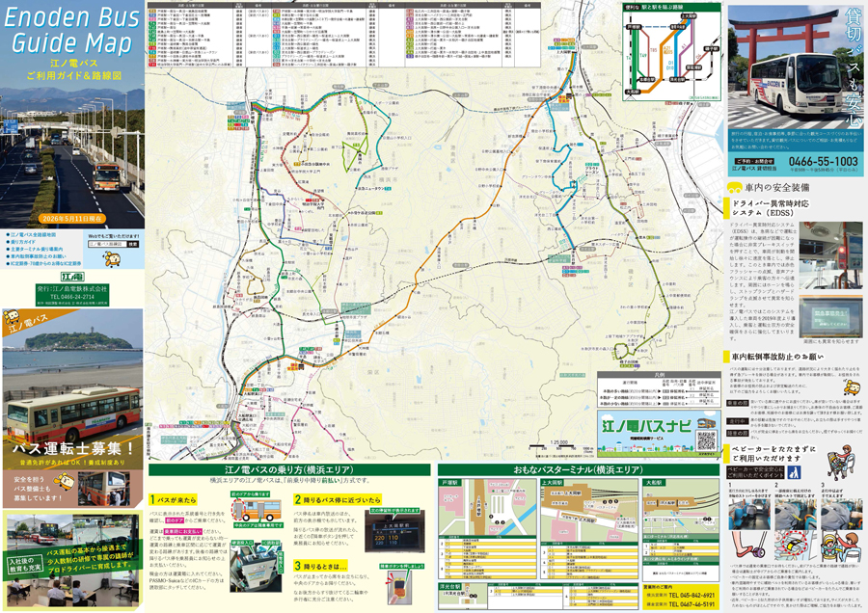
Task: Click the foot pressing wheel stopper illustration
Action: pos(749,546)
